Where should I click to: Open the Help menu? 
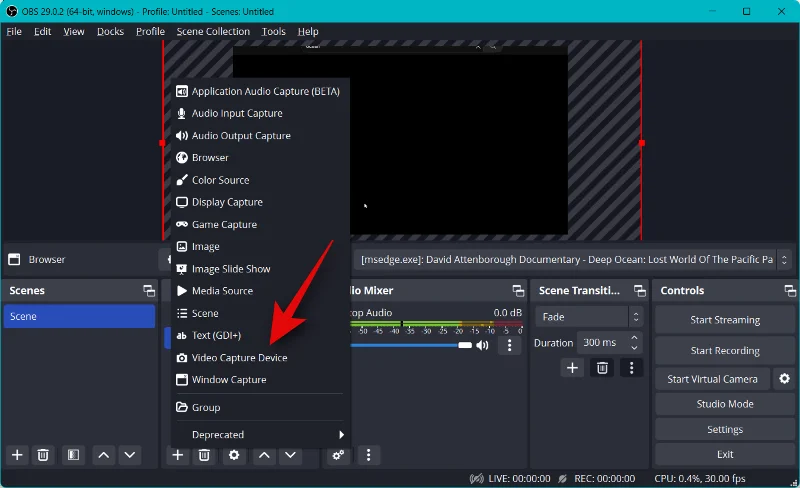pyautogui.click(x=308, y=32)
